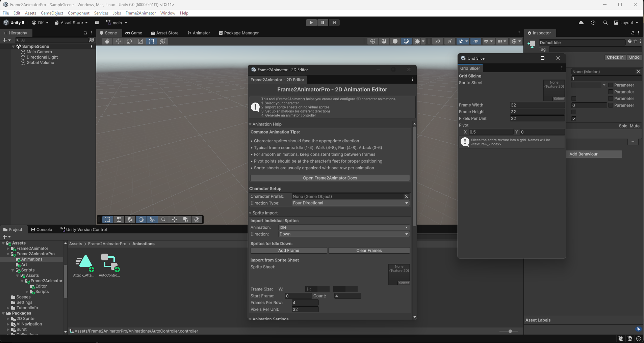Click the Pause button
Image resolution: width=644 pixels, height=343 pixels.
pyautogui.click(x=323, y=23)
